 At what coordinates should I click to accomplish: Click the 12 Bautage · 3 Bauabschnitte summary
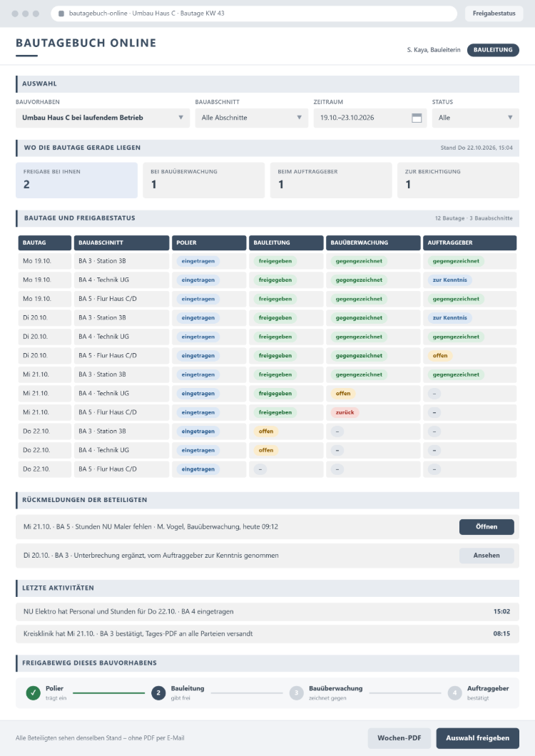(474, 218)
